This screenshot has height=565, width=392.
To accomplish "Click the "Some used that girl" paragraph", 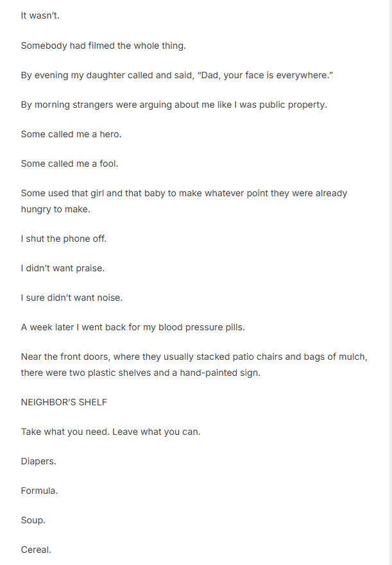I will pos(183,193).
